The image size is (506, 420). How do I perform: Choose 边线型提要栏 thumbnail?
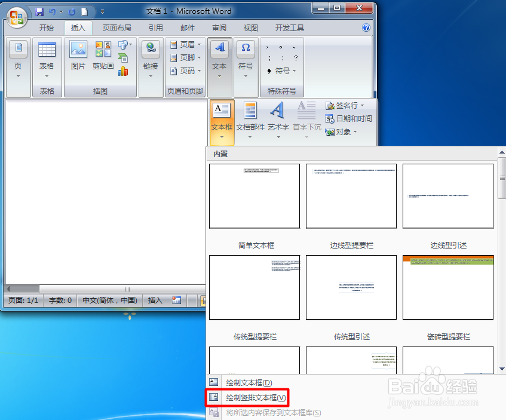tap(351, 195)
